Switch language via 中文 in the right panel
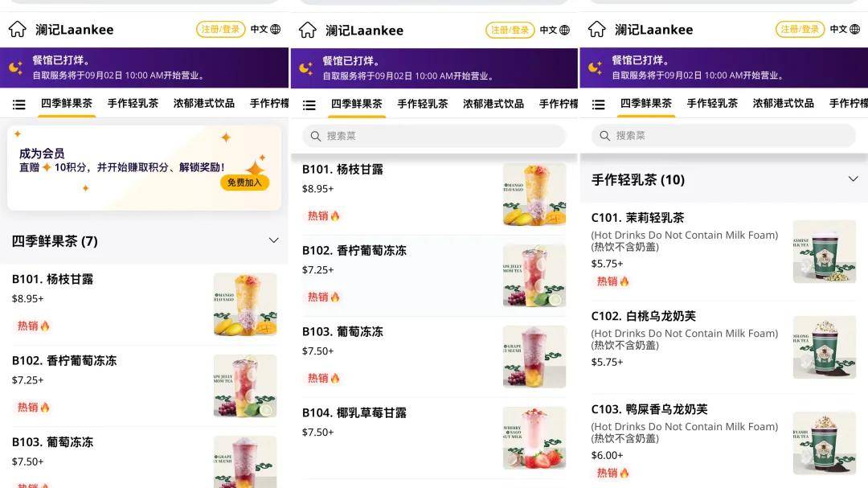Viewport: 868px width, 488px height. [x=838, y=30]
